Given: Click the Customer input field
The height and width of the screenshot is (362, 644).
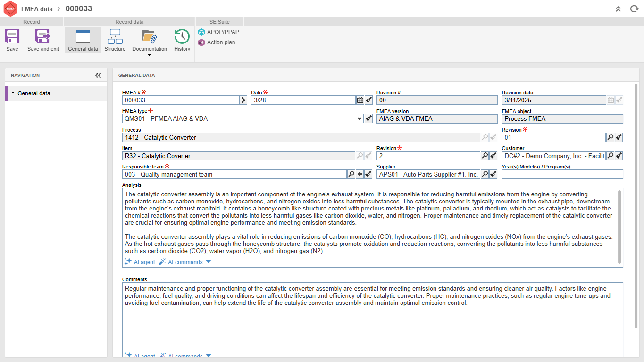Looking at the screenshot, I should (x=554, y=156).
